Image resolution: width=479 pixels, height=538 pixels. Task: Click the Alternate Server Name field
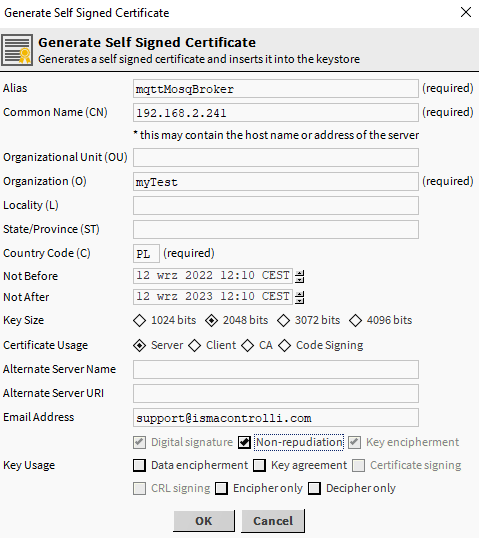click(276, 370)
